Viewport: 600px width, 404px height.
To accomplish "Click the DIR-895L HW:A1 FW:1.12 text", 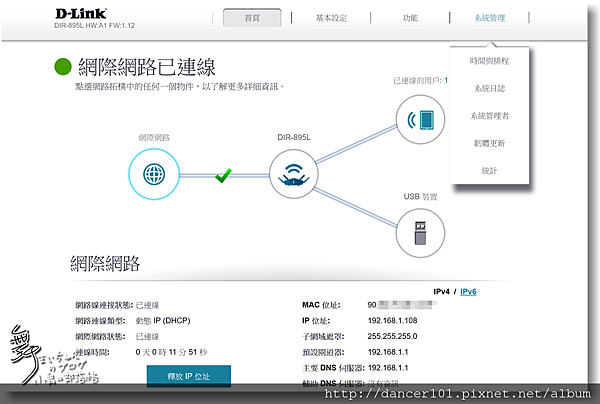I will (94, 26).
